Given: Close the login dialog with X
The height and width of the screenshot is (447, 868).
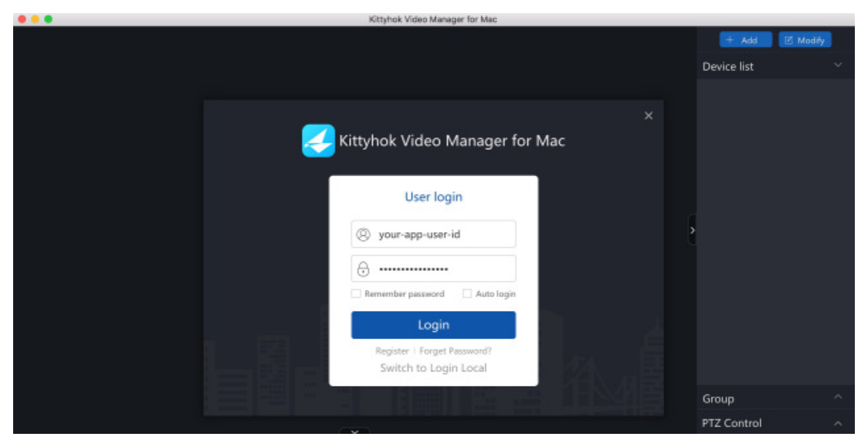Looking at the screenshot, I should point(649,116).
